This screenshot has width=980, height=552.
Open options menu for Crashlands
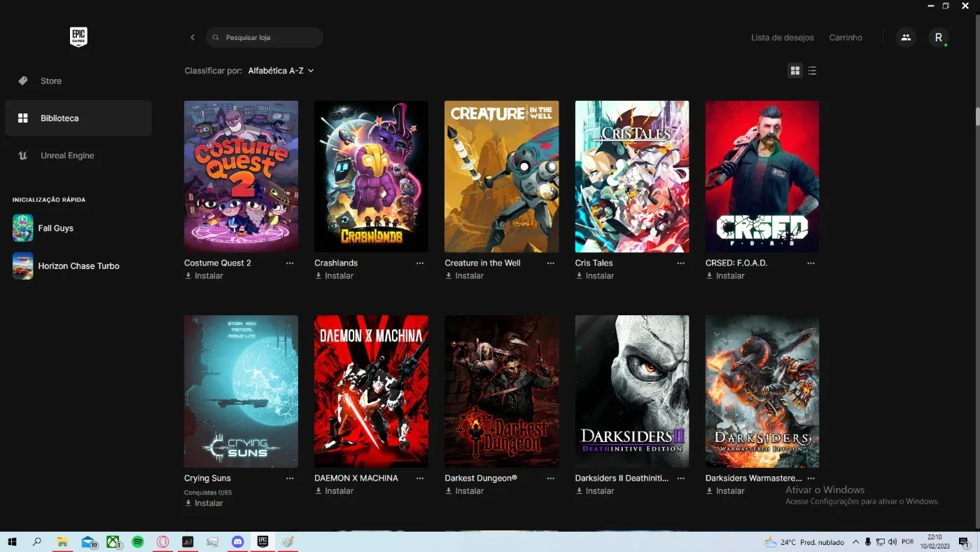(x=420, y=263)
